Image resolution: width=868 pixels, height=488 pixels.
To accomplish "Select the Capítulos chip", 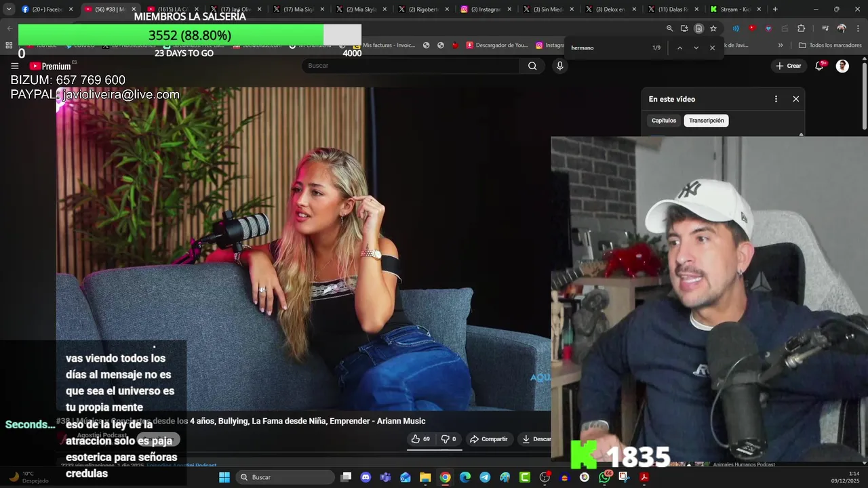I will (664, 121).
